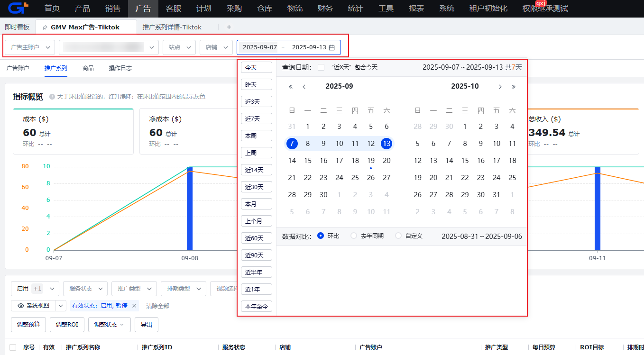Jump calendar forward one year
Viewport: 644px width, 355px height.
click(x=513, y=86)
